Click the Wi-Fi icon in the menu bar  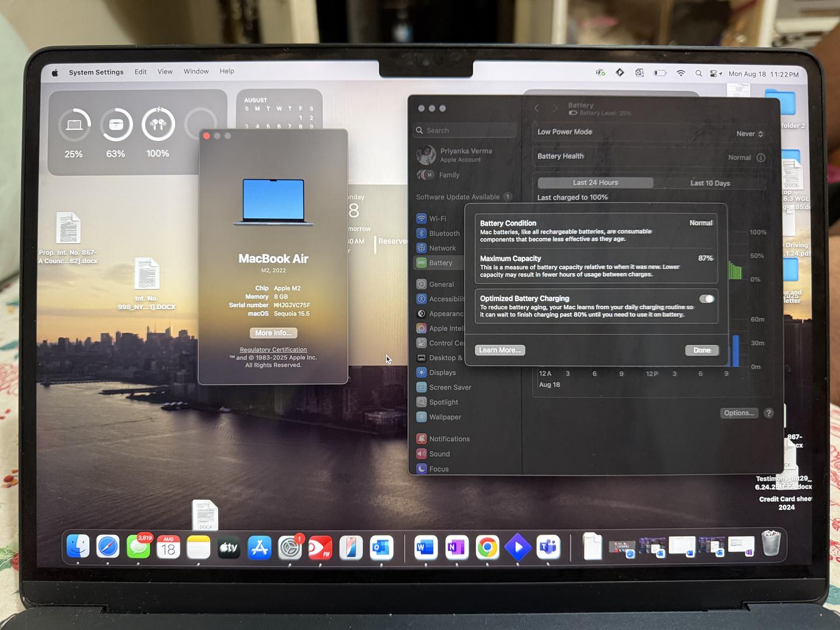[681, 73]
